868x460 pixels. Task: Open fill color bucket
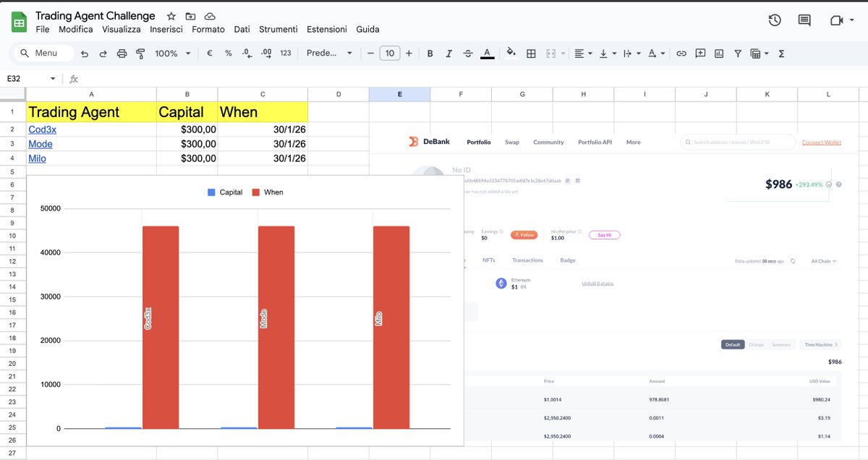tap(511, 53)
